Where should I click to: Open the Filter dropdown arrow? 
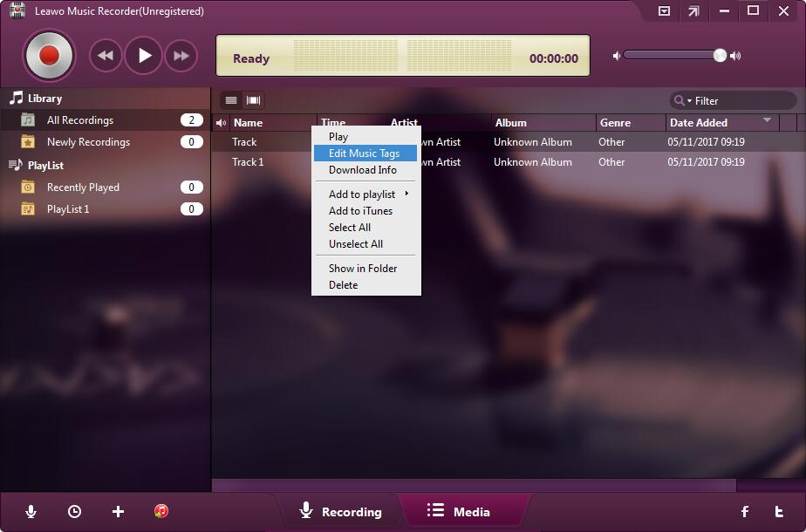689,101
